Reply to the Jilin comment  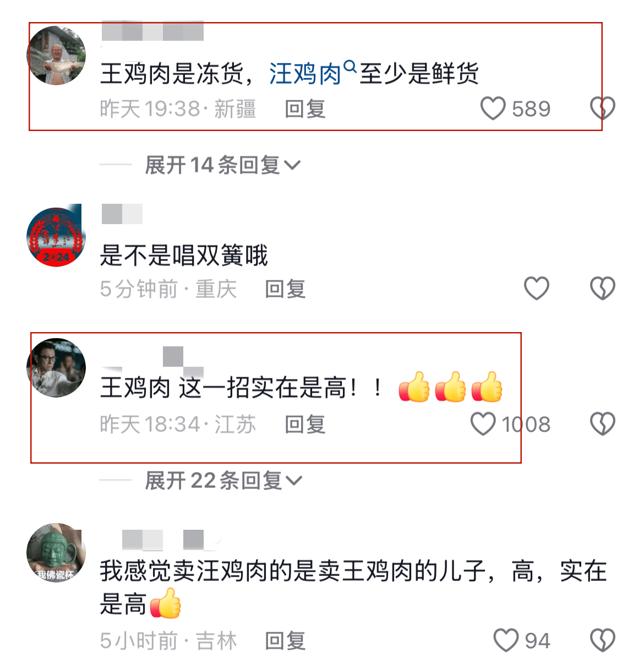coord(285,641)
